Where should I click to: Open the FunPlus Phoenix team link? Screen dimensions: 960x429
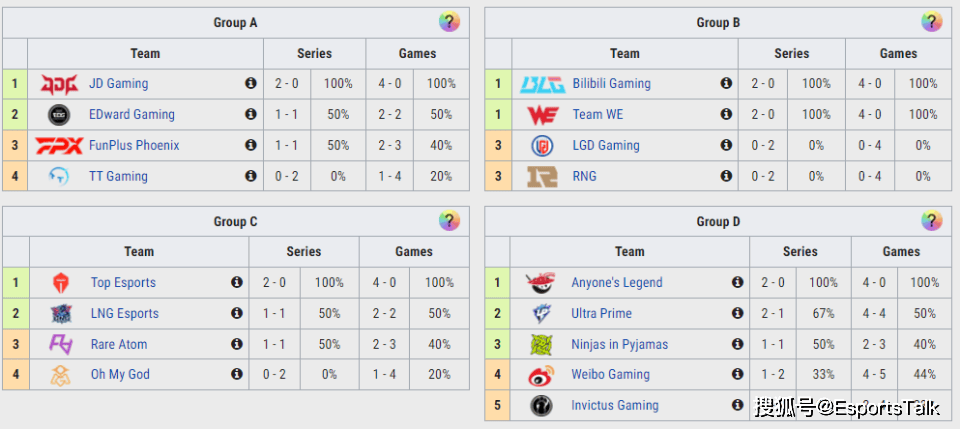134,146
